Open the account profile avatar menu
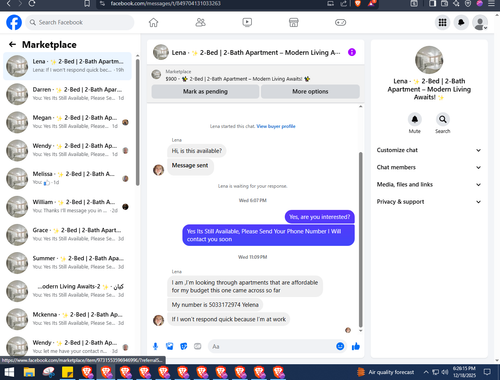Viewport: 500px width, 380px height. 480,22
